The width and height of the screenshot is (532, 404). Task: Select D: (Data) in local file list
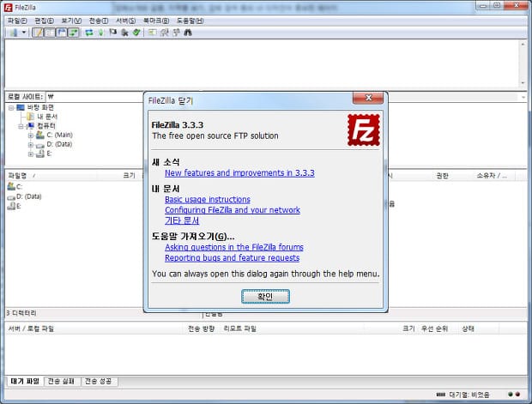tap(24, 196)
